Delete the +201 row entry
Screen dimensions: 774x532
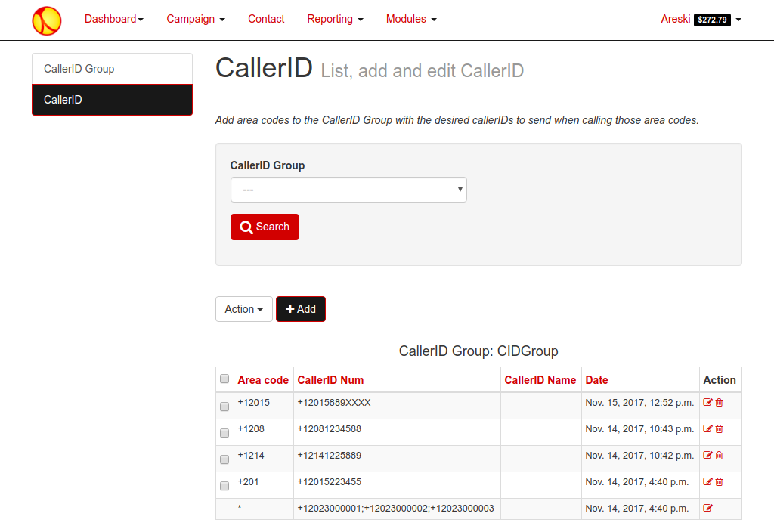point(720,481)
